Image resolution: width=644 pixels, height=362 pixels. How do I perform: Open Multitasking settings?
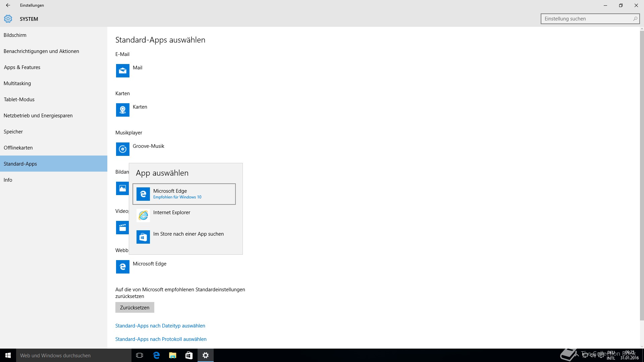point(54,83)
